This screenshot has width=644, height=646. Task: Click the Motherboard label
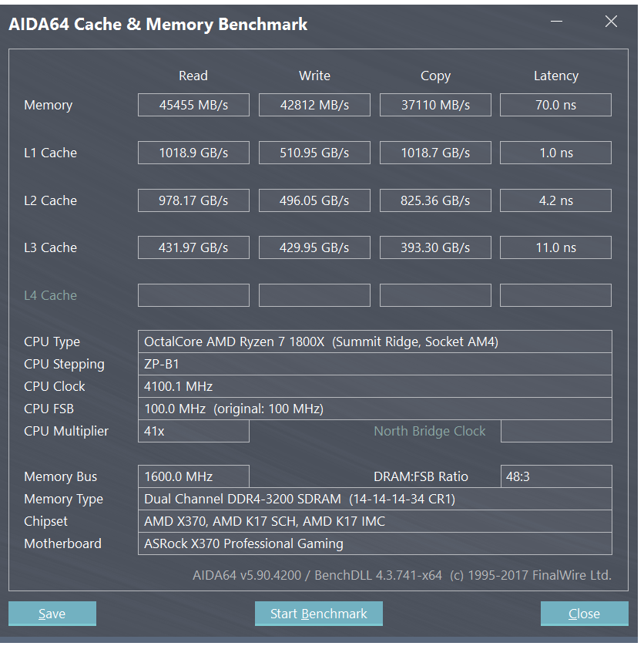pyautogui.click(x=62, y=543)
